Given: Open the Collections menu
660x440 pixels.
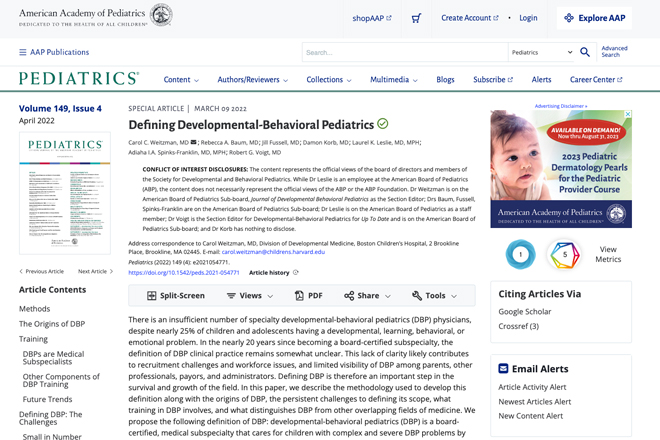Looking at the screenshot, I should tap(329, 80).
